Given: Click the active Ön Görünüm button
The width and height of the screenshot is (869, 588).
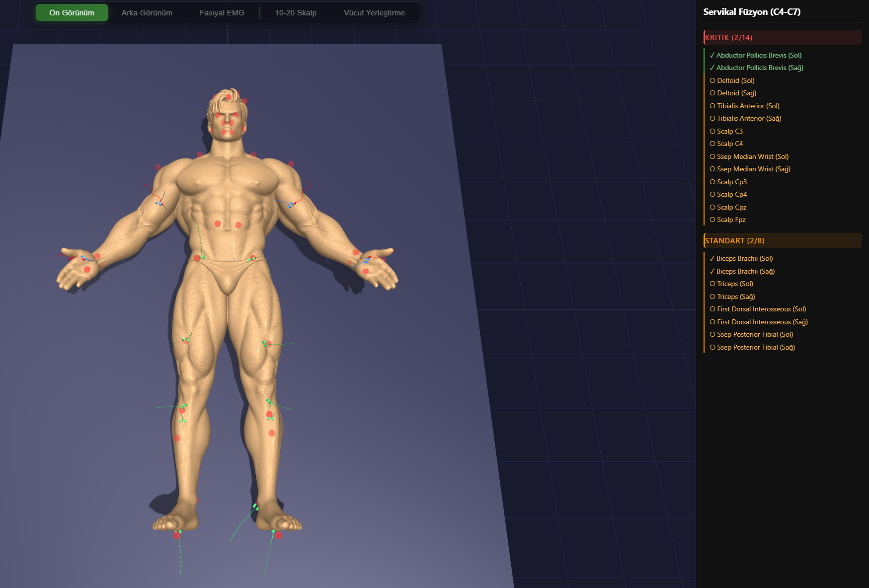Looking at the screenshot, I should (72, 13).
